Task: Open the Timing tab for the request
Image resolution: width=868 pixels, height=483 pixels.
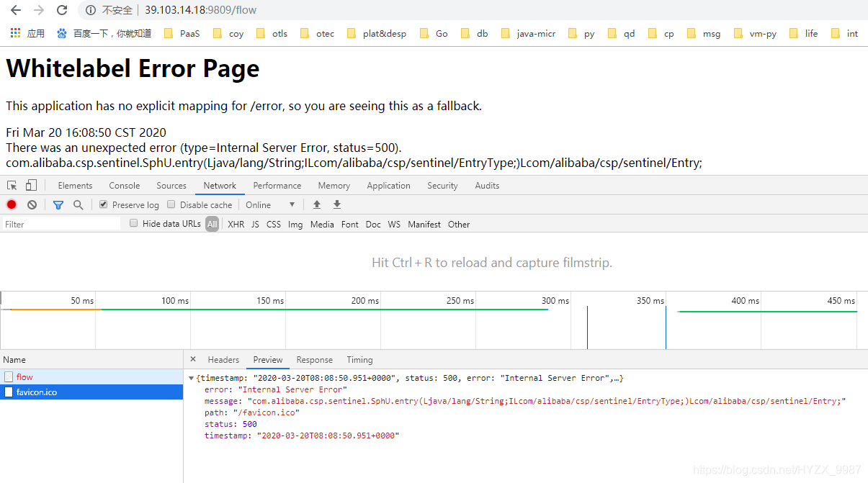Action: pyautogui.click(x=359, y=359)
